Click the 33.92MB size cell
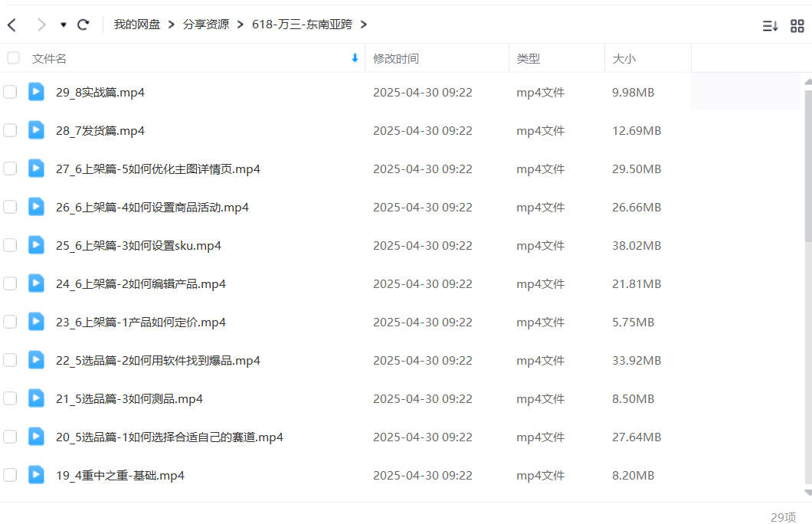The height and width of the screenshot is (524, 812). (637, 361)
